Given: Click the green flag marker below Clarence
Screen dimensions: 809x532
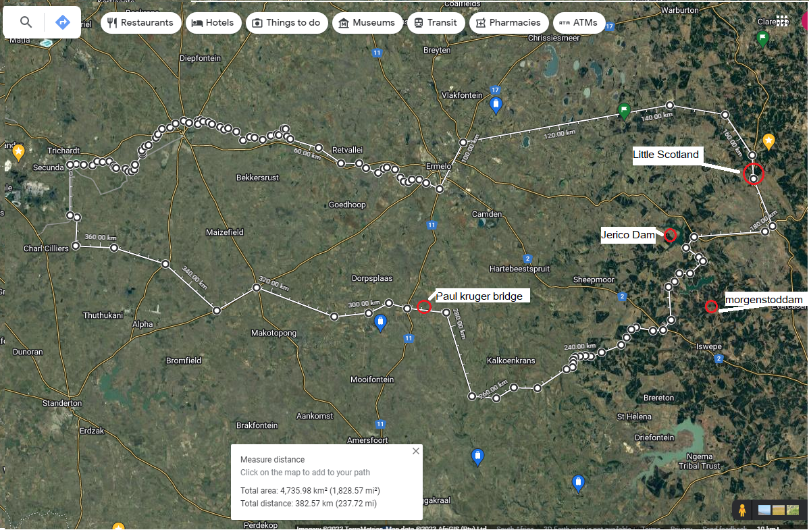Looking at the screenshot, I should coord(762,39).
